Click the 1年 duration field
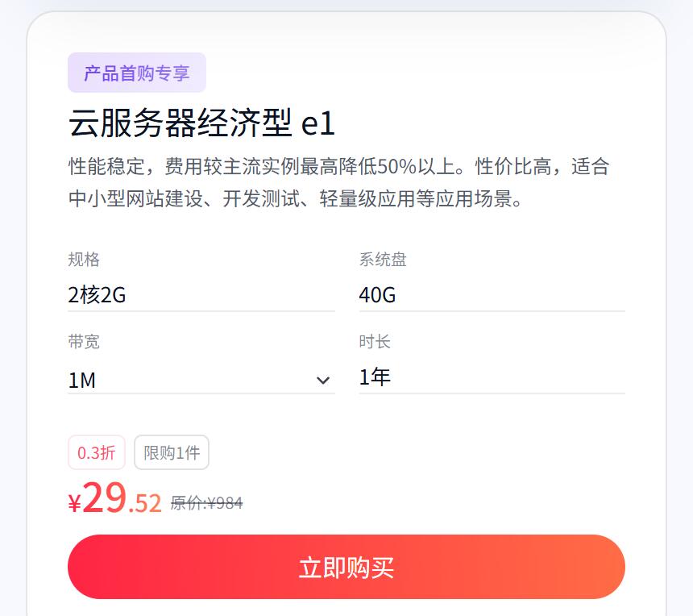This screenshot has width=693, height=616. click(492, 377)
